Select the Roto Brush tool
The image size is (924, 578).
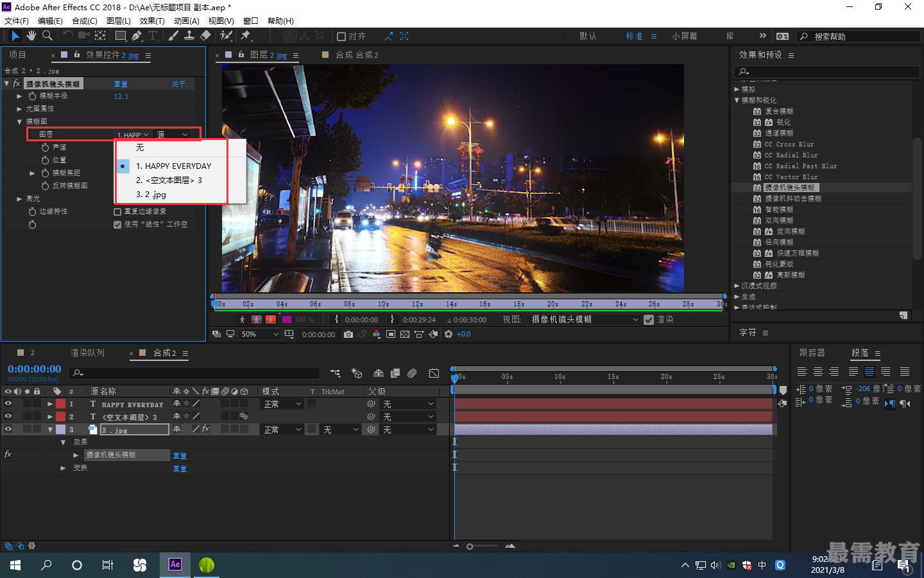226,36
